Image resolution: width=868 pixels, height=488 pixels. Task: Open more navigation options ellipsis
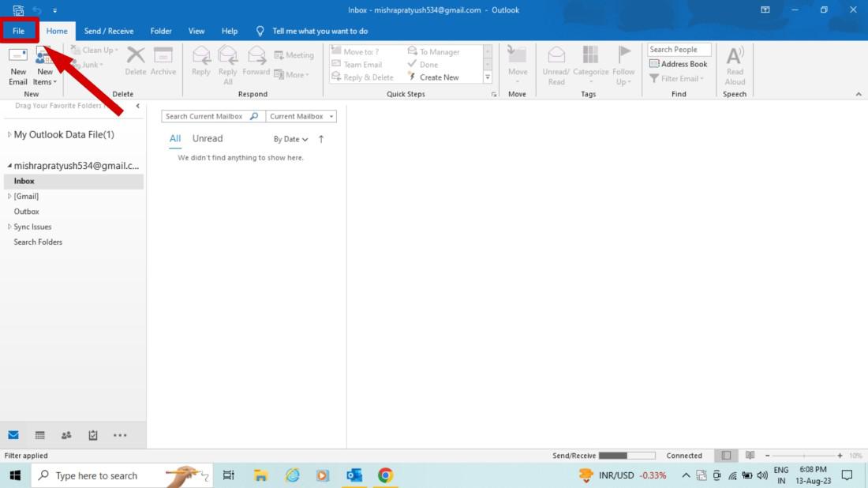(x=120, y=435)
